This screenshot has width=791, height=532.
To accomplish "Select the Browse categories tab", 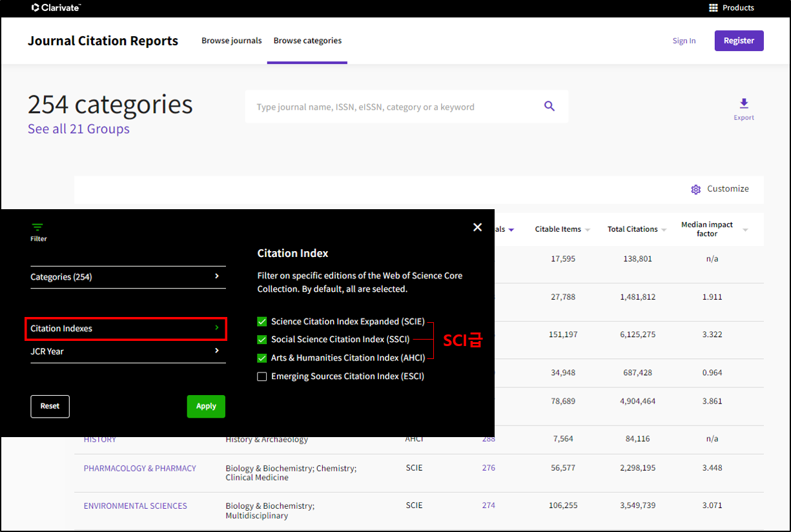I will [x=307, y=41].
